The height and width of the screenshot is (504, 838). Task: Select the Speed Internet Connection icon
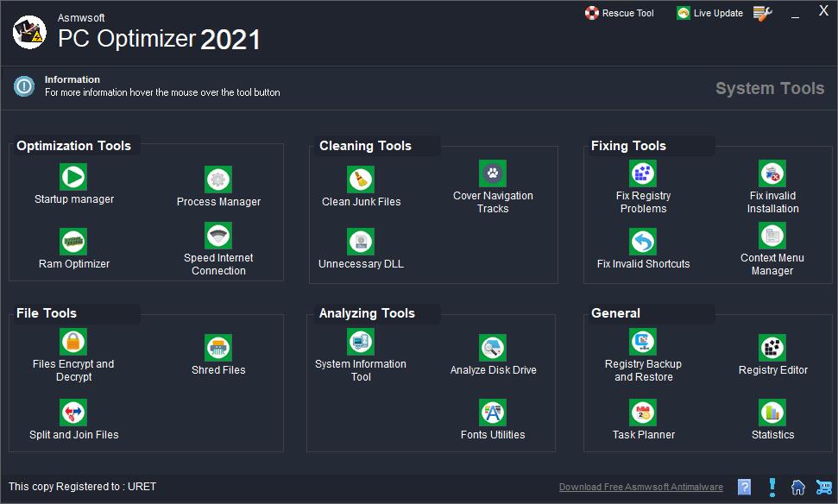click(x=218, y=236)
